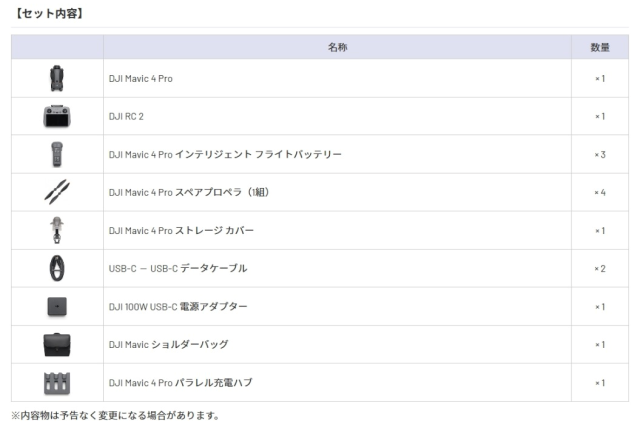Click the 100W USB-C power adapter image
This screenshot has width=640, height=428.
click(56, 306)
